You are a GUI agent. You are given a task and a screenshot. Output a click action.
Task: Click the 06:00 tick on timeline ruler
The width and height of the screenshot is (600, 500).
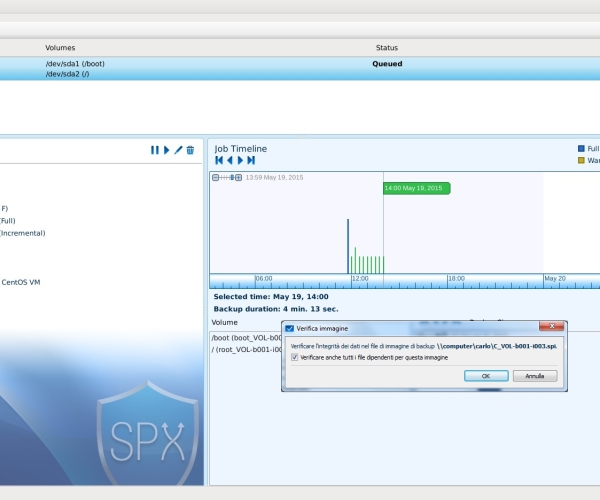coord(264,279)
